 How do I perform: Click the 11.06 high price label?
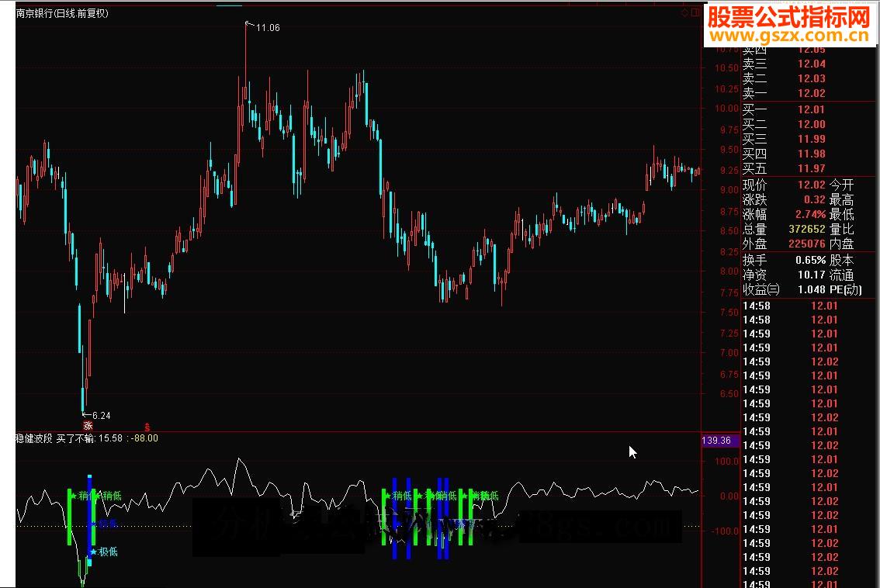pos(268,27)
